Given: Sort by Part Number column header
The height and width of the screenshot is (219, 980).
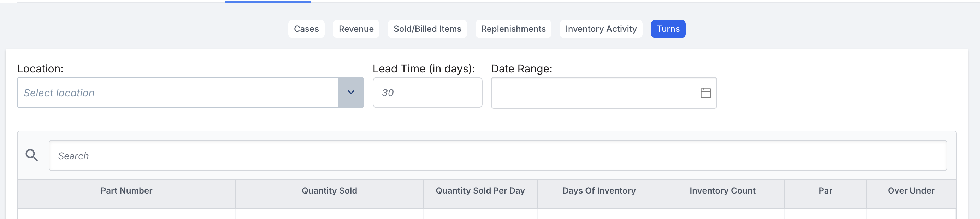Looking at the screenshot, I should click(x=126, y=190).
